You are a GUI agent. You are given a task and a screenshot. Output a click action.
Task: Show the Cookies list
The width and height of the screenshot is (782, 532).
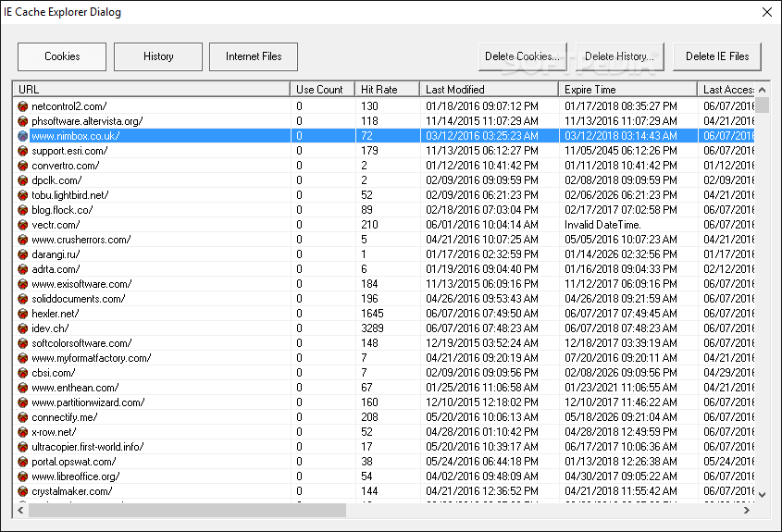[62, 56]
